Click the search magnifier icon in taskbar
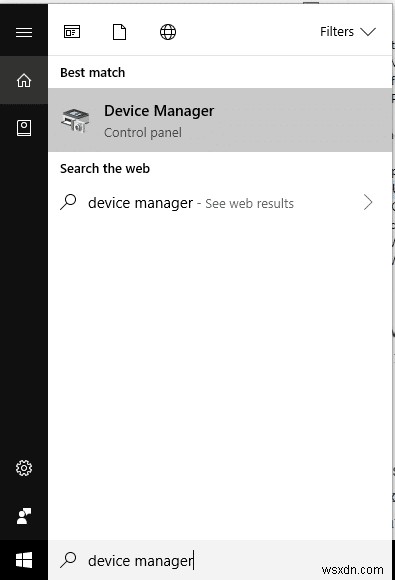Viewport: 395px width, 580px height. (x=68, y=560)
